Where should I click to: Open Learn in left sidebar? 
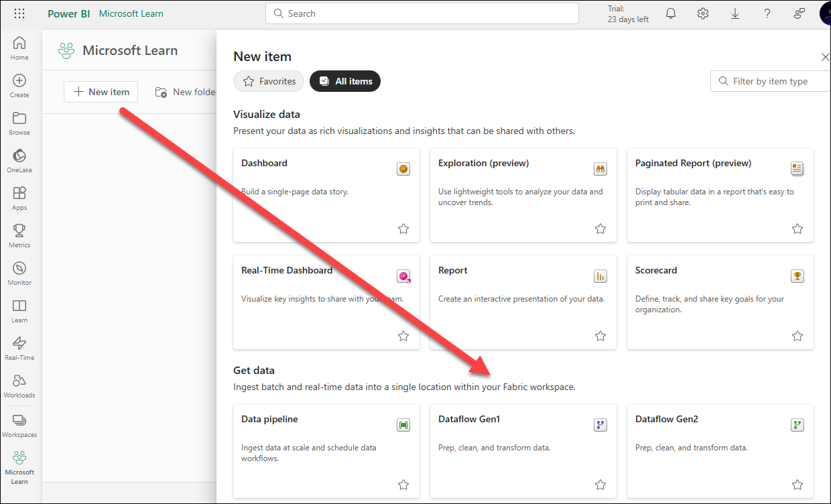(x=19, y=311)
